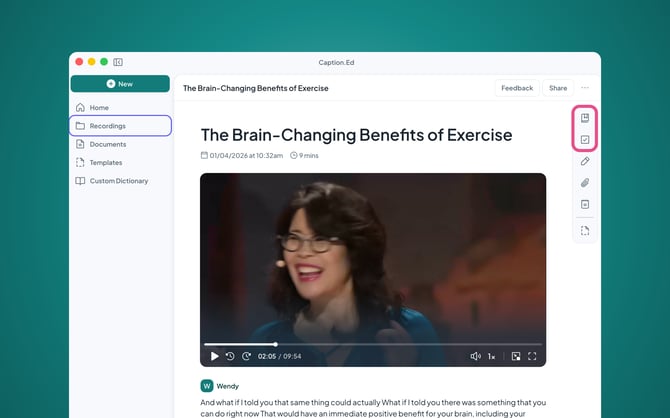Open the playback speed 1x selector
The height and width of the screenshot is (418, 670).
click(x=491, y=356)
